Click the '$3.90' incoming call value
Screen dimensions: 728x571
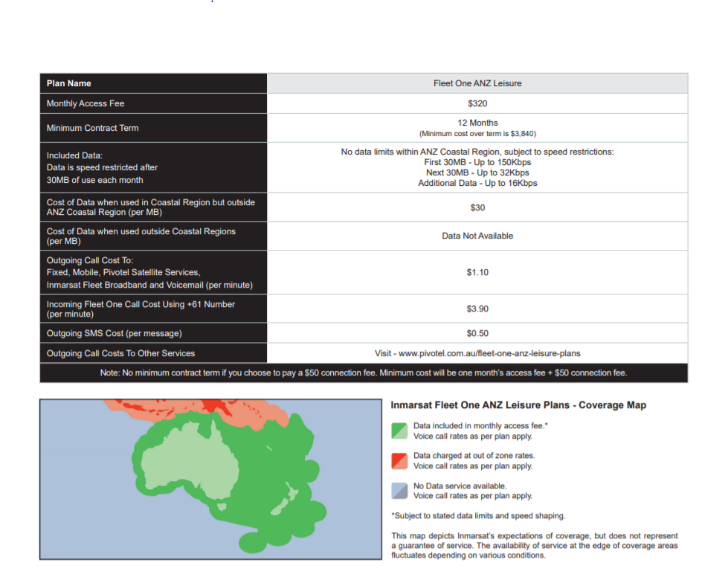(x=477, y=309)
